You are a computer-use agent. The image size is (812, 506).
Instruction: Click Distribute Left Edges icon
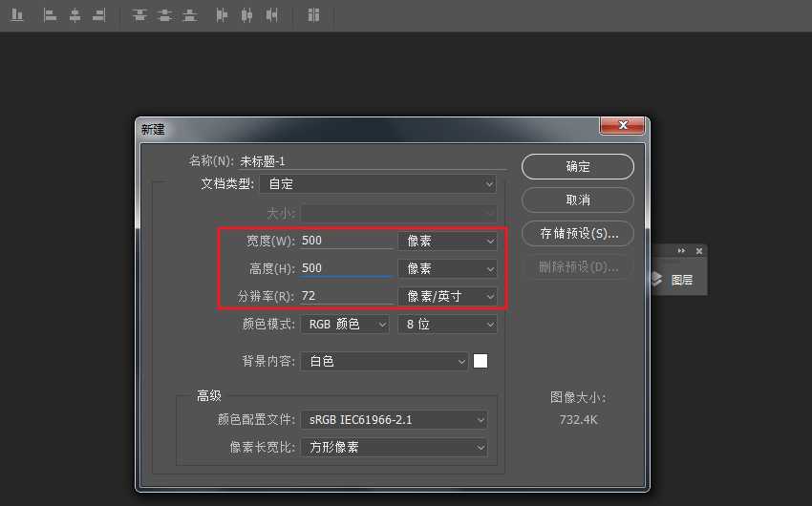222,15
